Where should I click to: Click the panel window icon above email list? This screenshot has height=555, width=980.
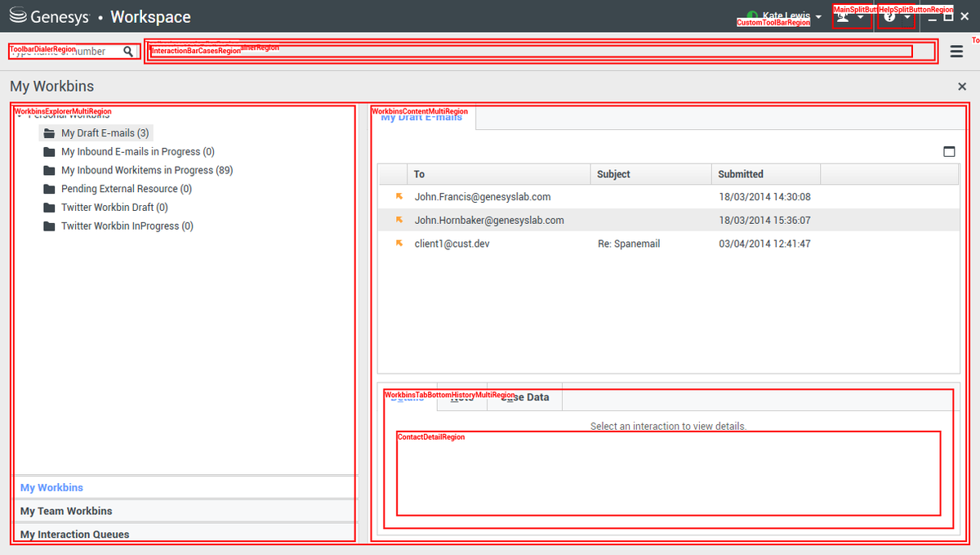click(949, 151)
